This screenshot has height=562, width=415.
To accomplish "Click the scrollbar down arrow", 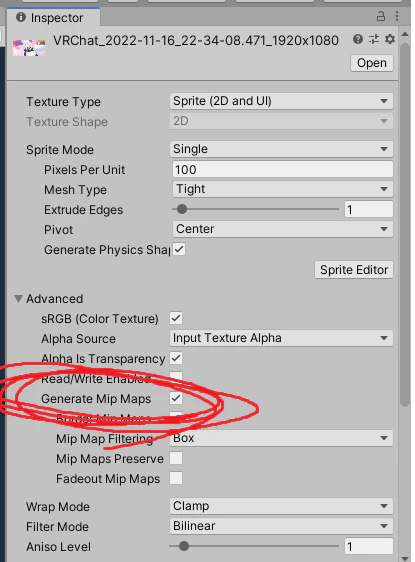I will (x=405, y=558).
